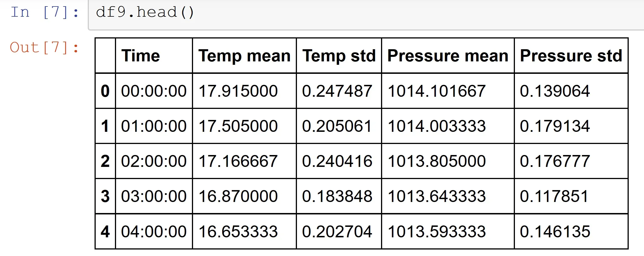The height and width of the screenshot is (256, 644).
Task: Click the 17.505000 temp mean cell
Action: [x=238, y=126]
